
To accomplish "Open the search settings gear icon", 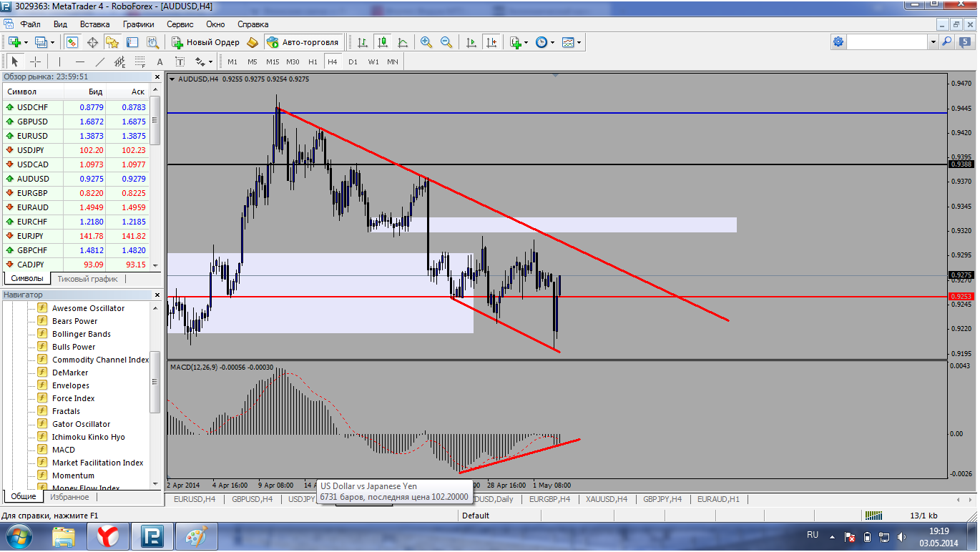I will [838, 42].
